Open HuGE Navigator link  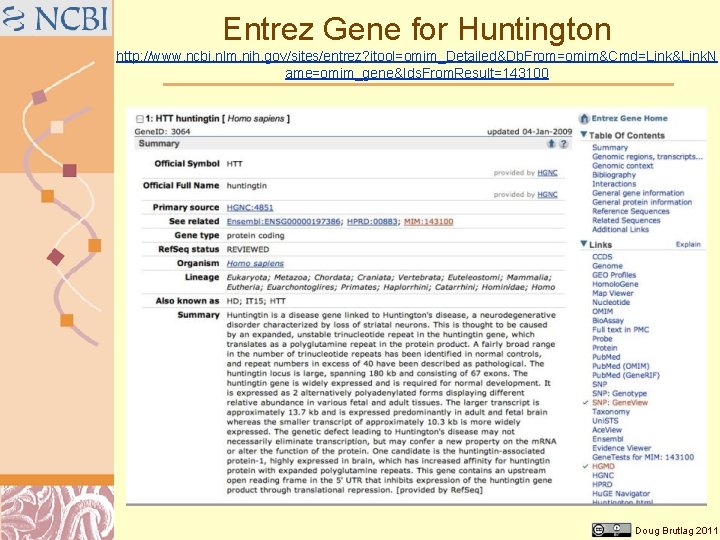[x=621, y=494]
